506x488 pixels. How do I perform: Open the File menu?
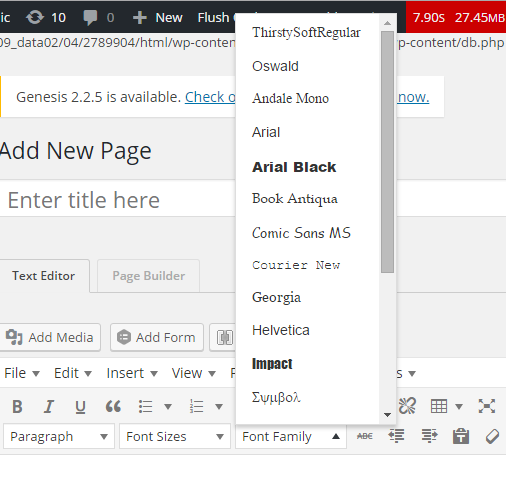click(22, 373)
